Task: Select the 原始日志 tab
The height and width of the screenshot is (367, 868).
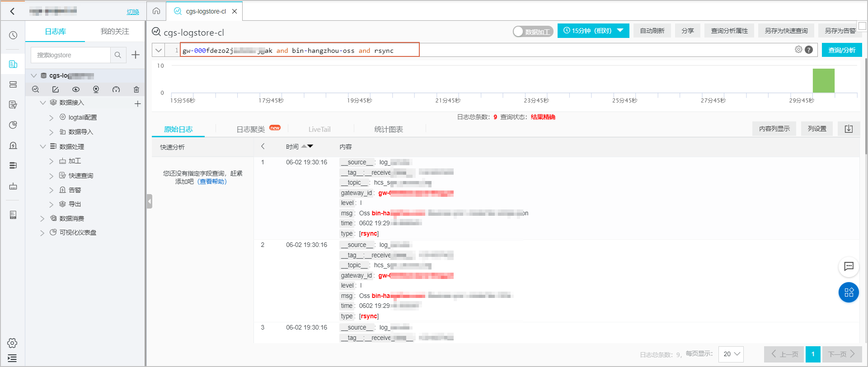Action: (x=178, y=129)
